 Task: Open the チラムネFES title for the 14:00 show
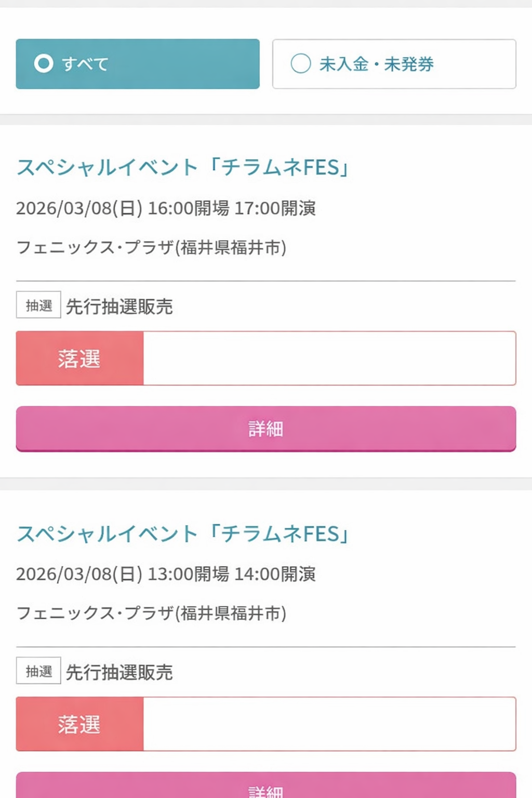[x=183, y=534]
